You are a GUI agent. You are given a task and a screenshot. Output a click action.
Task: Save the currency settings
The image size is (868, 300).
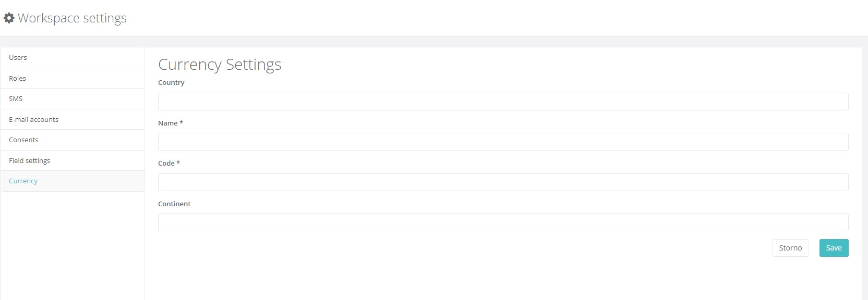tap(834, 248)
